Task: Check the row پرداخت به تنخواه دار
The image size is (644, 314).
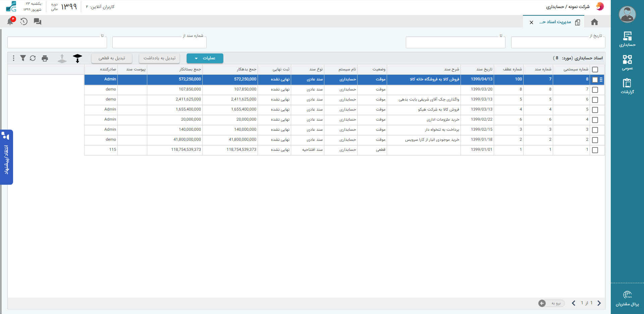Action: coord(595,130)
